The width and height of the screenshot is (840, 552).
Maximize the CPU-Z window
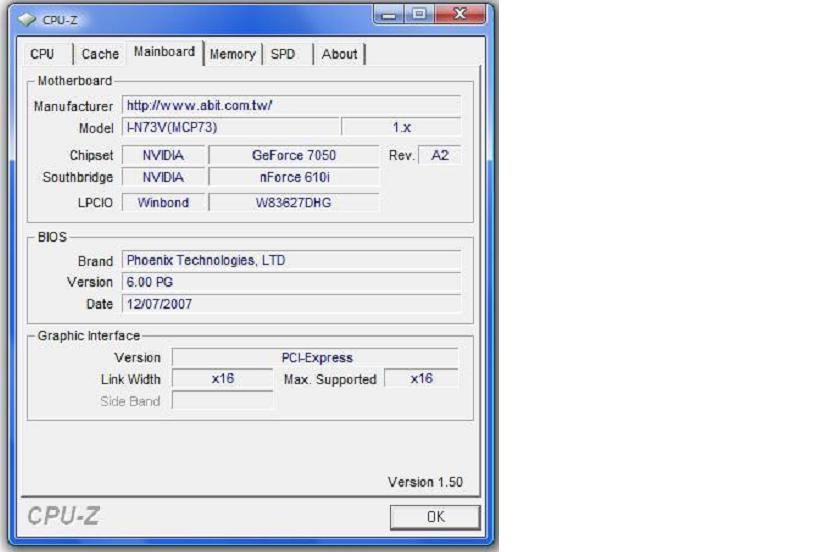pyautogui.click(x=419, y=14)
